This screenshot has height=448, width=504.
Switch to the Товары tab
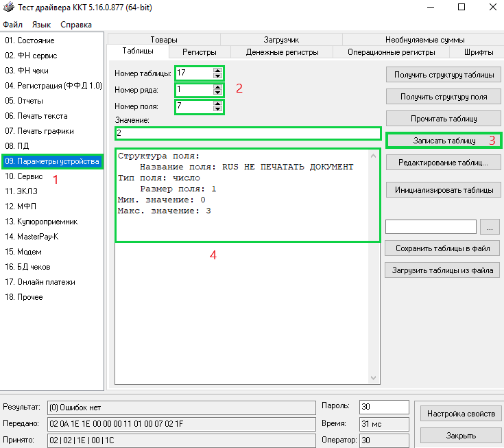coord(164,40)
